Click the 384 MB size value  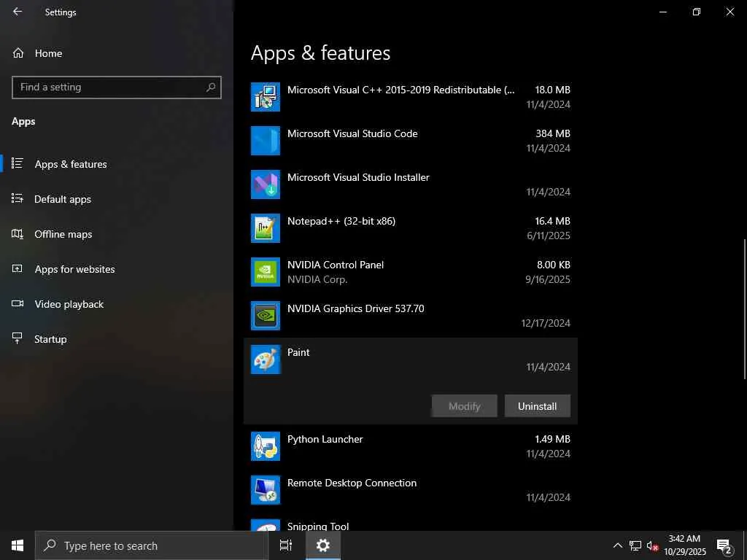pyautogui.click(x=553, y=133)
